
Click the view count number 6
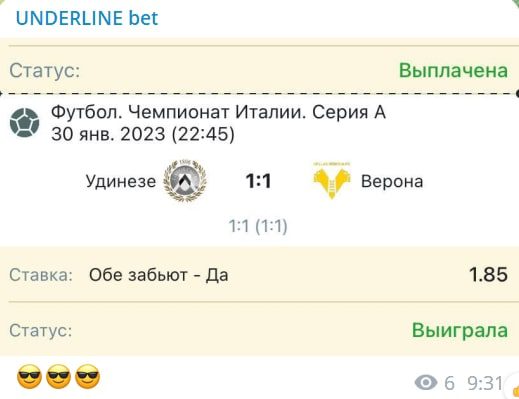(x=449, y=383)
